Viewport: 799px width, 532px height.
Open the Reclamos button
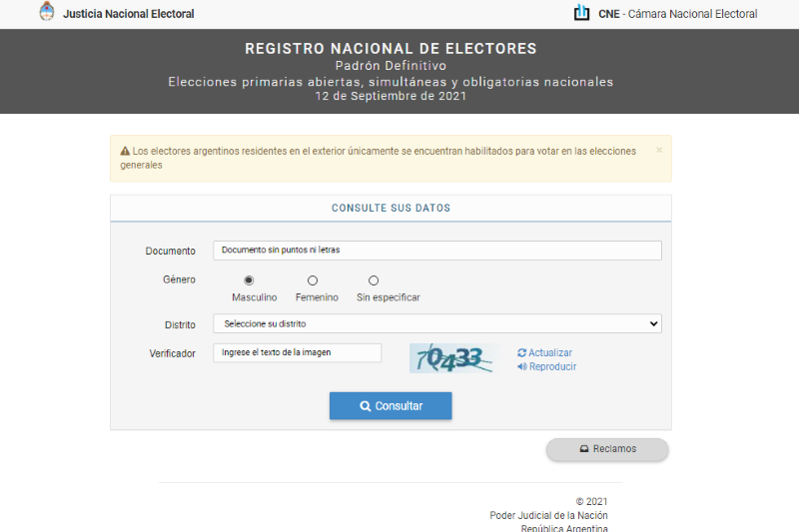pos(607,449)
